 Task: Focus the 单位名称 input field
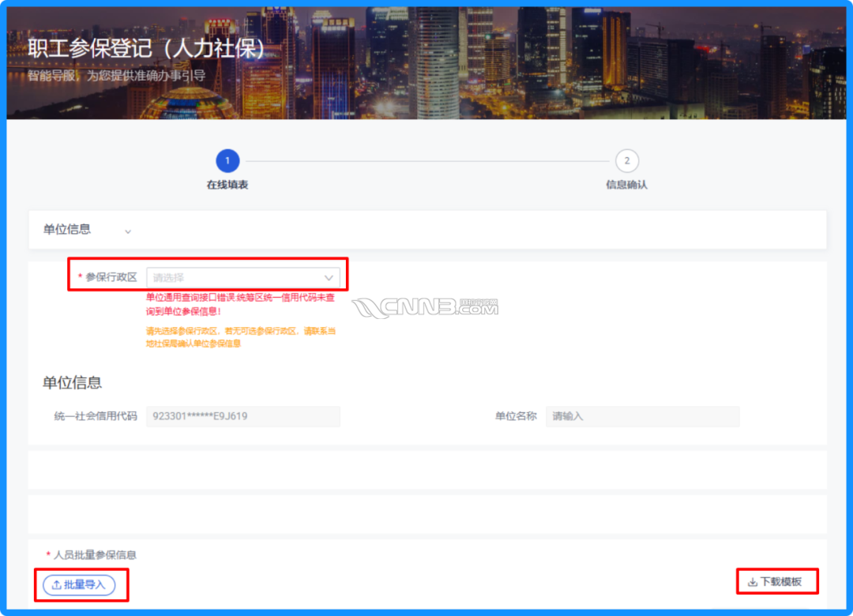pyautogui.click(x=642, y=416)
